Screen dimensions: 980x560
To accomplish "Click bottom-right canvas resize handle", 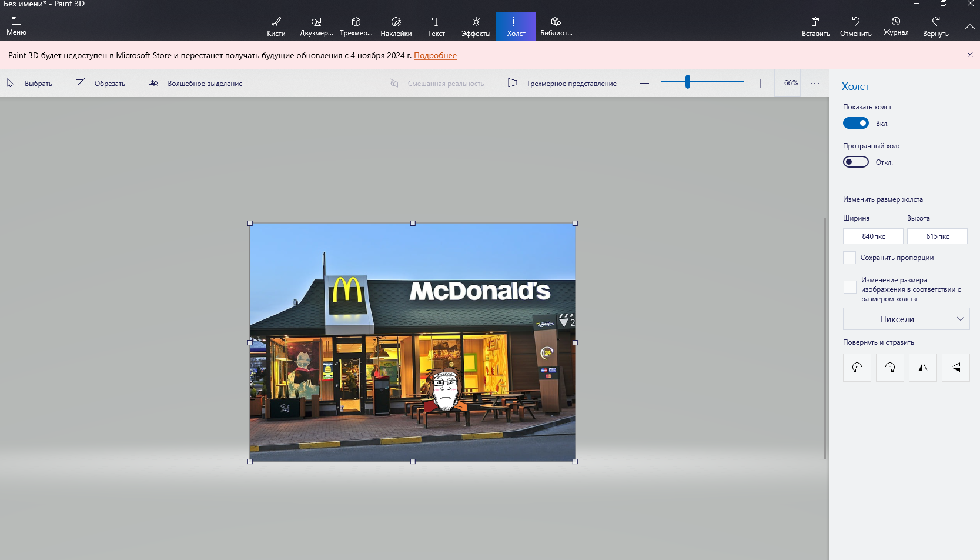I will click(575, 461).
